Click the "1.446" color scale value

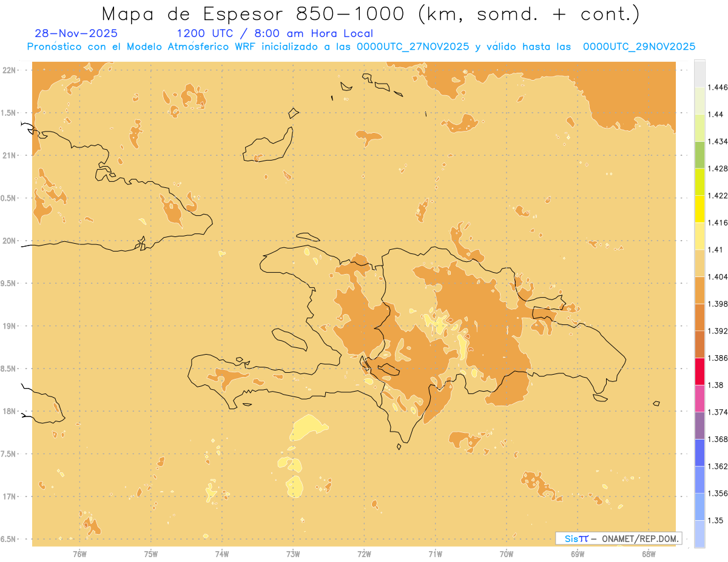tap(718, 87)
